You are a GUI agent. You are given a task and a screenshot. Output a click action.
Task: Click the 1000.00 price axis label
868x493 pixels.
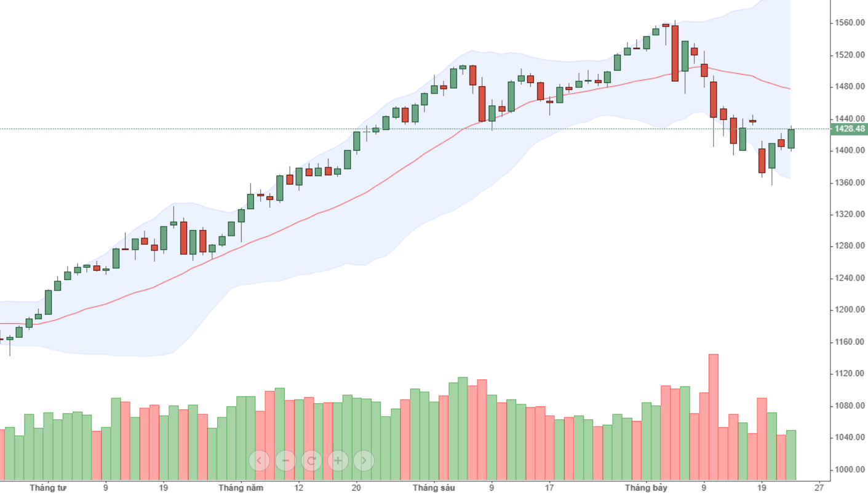pos(850,470)
